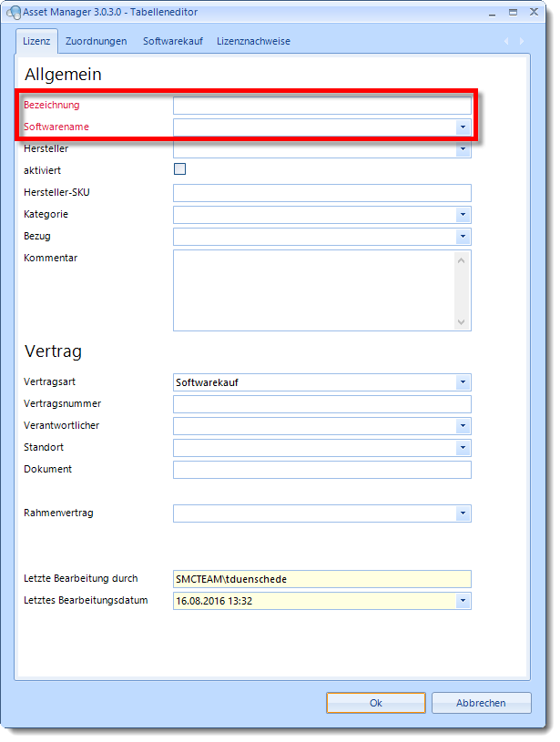
Task: Click the Abbrechen button
Action: [481, 703]
